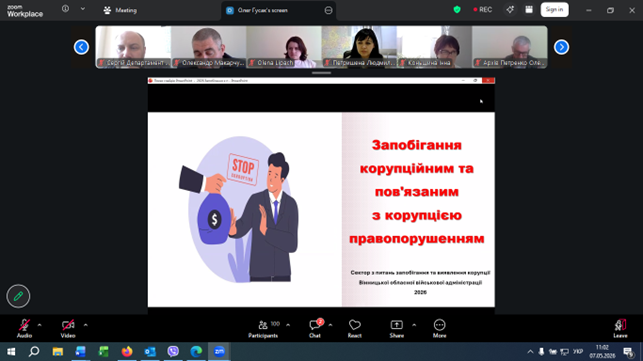Leave the meeting
Viewport: 643px width, 361px height.
620,328
